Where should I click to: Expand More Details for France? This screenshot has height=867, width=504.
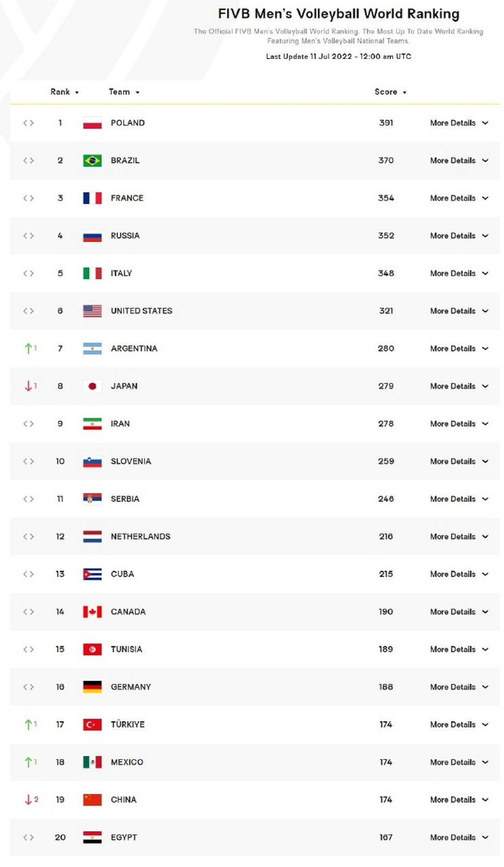[459, 198]
